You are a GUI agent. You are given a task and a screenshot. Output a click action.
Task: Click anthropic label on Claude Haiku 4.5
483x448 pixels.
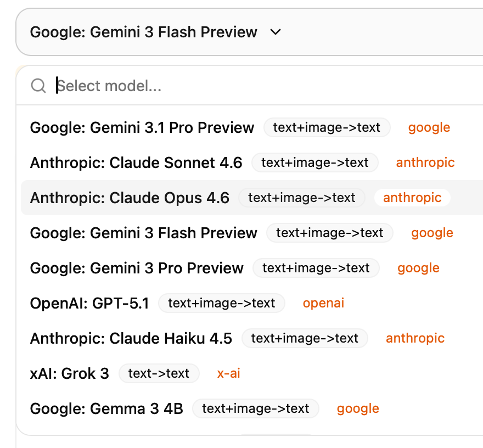pyautogui.click(x=415, y=338)
